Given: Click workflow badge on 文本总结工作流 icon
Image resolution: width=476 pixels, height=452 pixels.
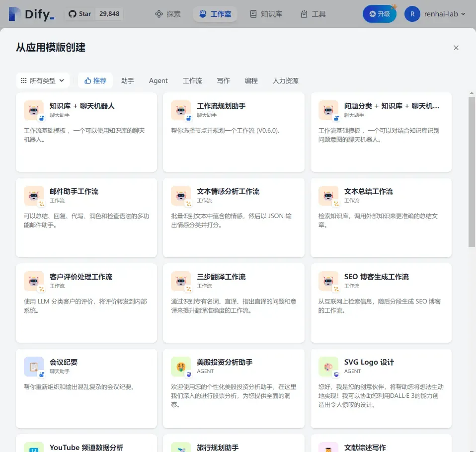Looking at the screenshot, I should tap(336, 204).
